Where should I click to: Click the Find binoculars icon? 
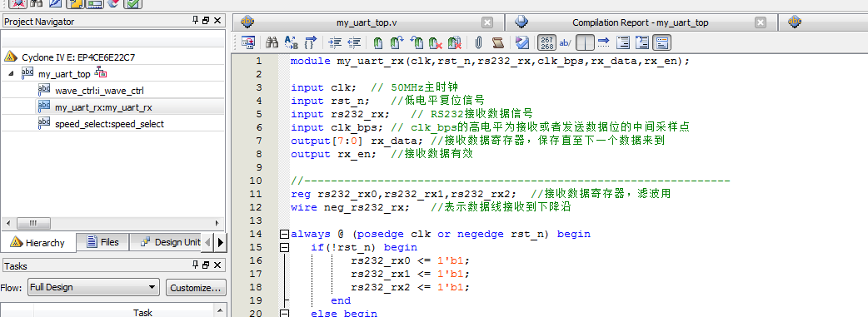pos(272,42)
